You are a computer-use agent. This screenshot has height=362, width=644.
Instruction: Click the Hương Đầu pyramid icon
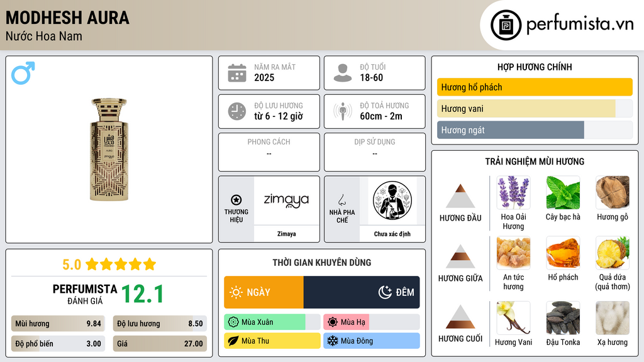tap(460, 196)
